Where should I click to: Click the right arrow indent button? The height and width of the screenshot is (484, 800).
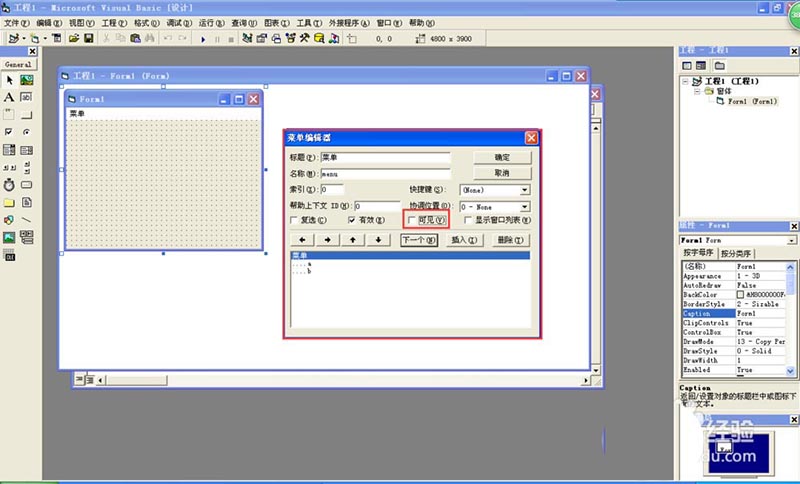[x=328, y=240]
